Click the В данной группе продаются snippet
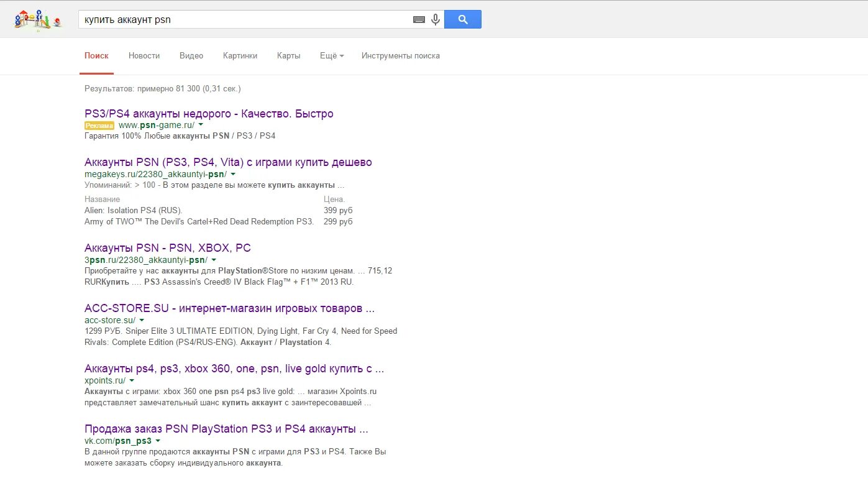This screenshot has height=478, width=868. click(x=235, y=457)
